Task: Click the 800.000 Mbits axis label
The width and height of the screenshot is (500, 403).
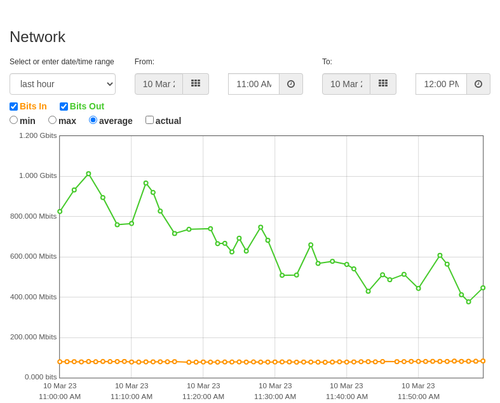Action: coord(33,216)
